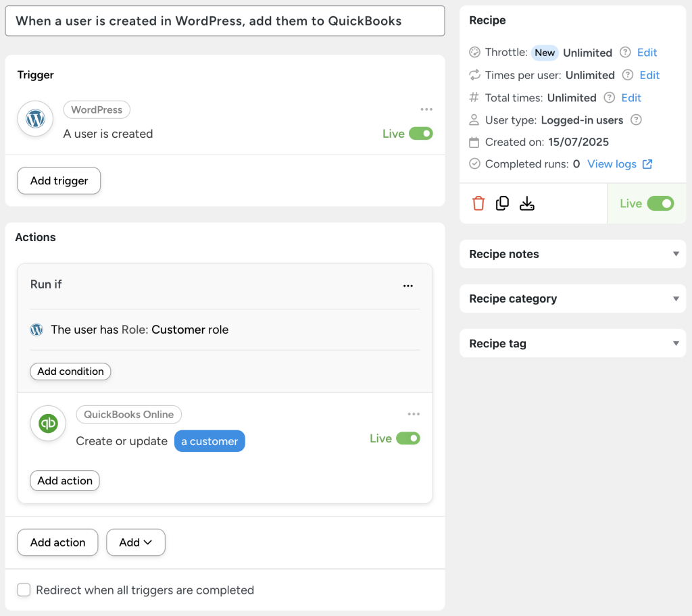
Task: Disable the recipe's Live toggle
Action: (660, 203)
